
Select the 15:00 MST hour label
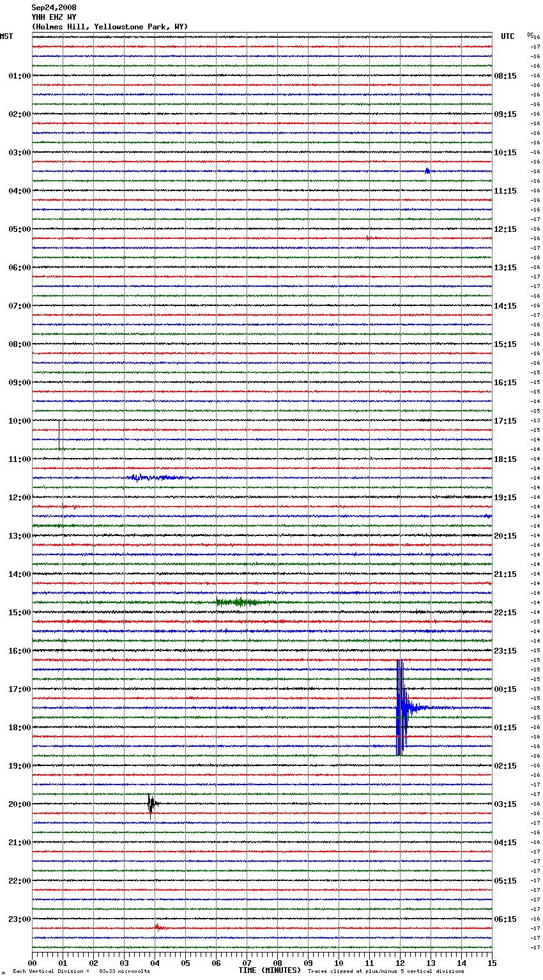[20, 613]
